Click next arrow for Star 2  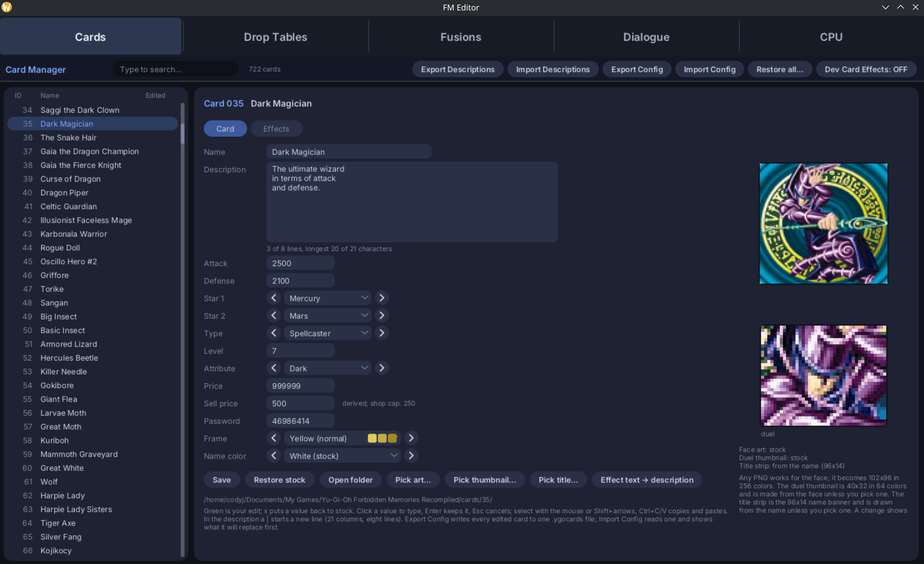pos(381,315)
